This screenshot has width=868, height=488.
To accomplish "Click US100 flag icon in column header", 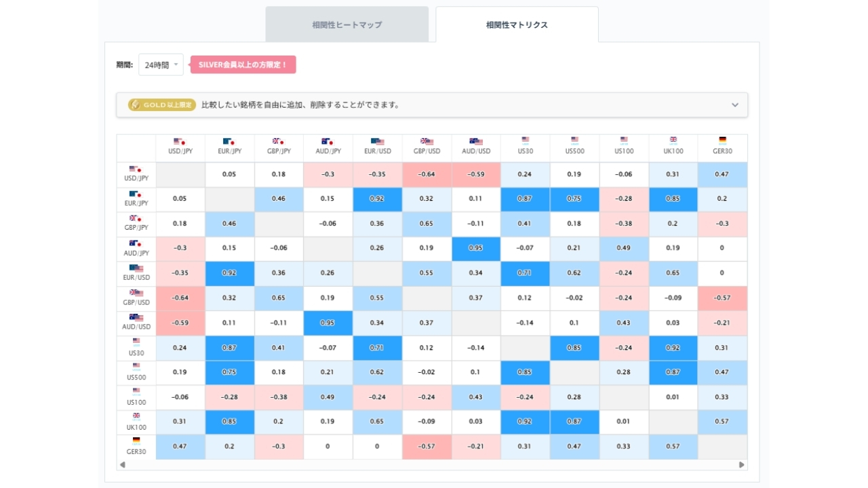I will [x=624, y=141].
